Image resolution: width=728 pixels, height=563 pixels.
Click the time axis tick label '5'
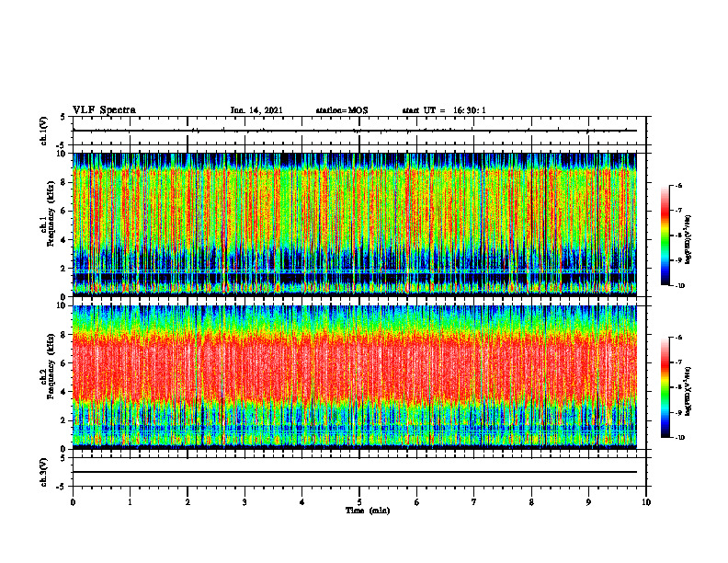pos(359,502)
